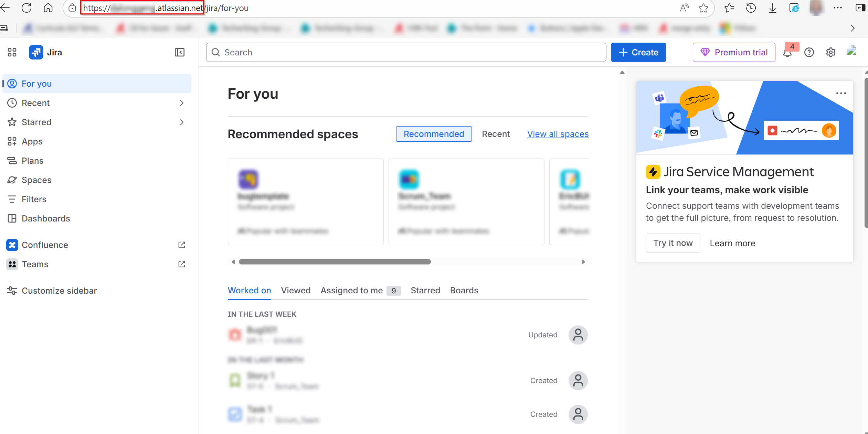This screenshot has width=868, height=434.
Task: Open Customize sidebar
Action: (x=59, y=291)
